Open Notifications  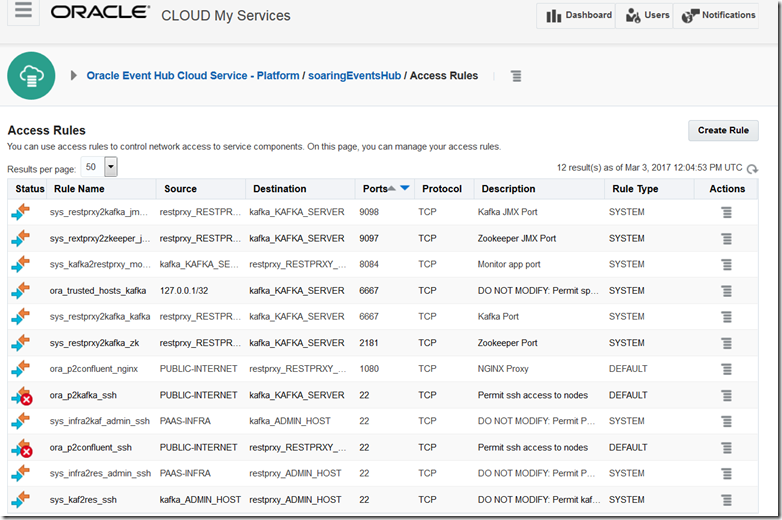pyautogui.click(x=718, y=16)
